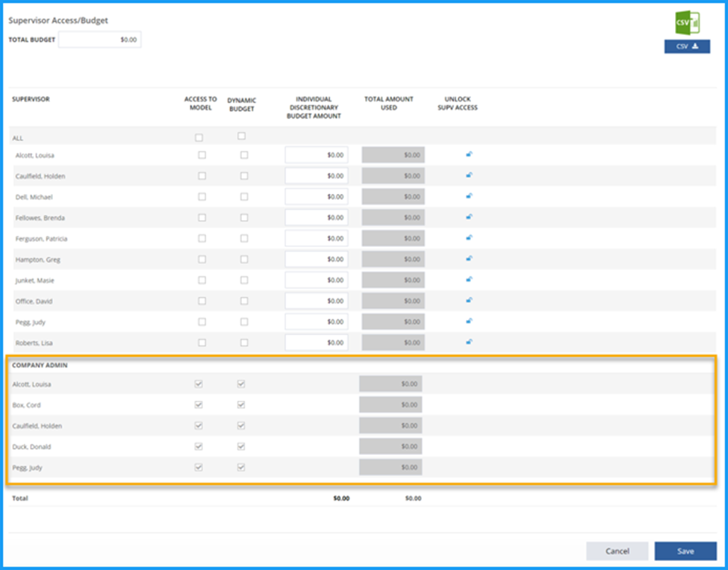This screenshot has height=570, width=728.
Task: Select the name Box, Cord
Action: tap(26, 405)
